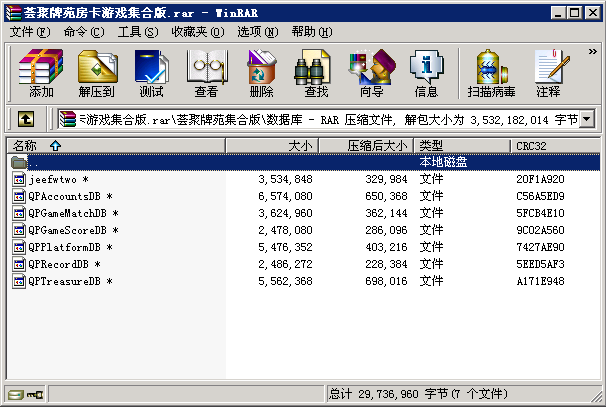Launch the 向导 (Wizard) icon

(x=371, y=74)
